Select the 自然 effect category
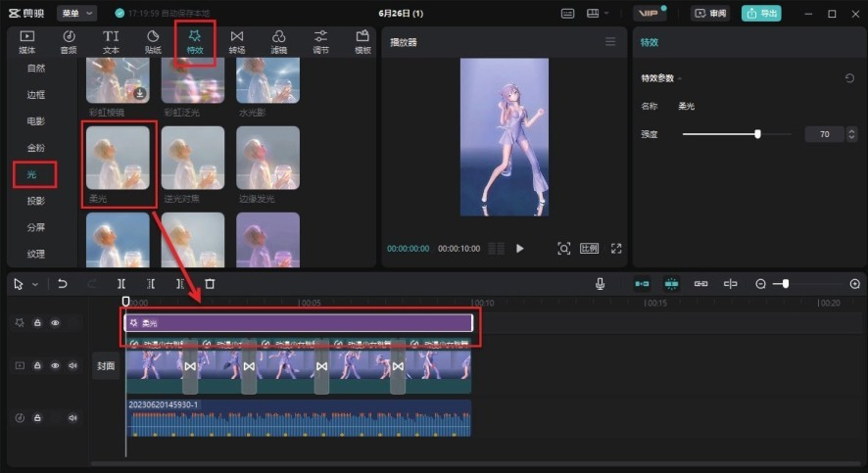The height and width of the screenshot is (473, 868). tap(36, 68)
